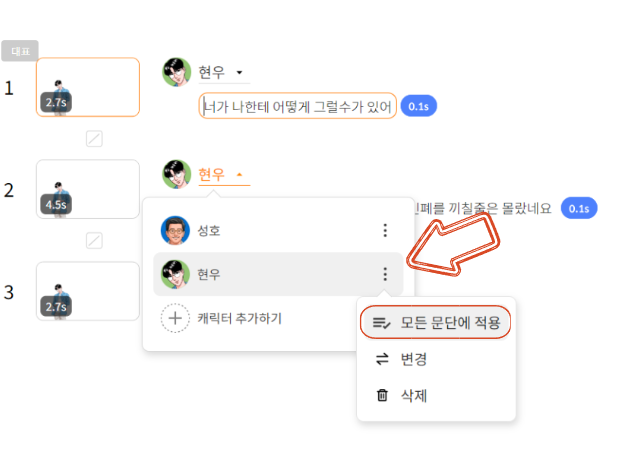The width and height of the screenshot is (633, 461).
Task: Click the apply-all icon beside 모든 문단에 적용
Action: [x=381, y=323]
